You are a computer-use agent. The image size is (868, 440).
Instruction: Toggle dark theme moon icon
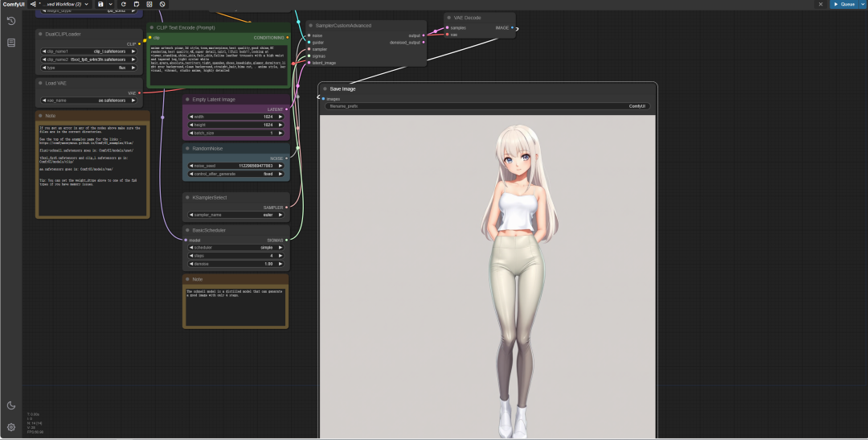(x=11, y=405)
